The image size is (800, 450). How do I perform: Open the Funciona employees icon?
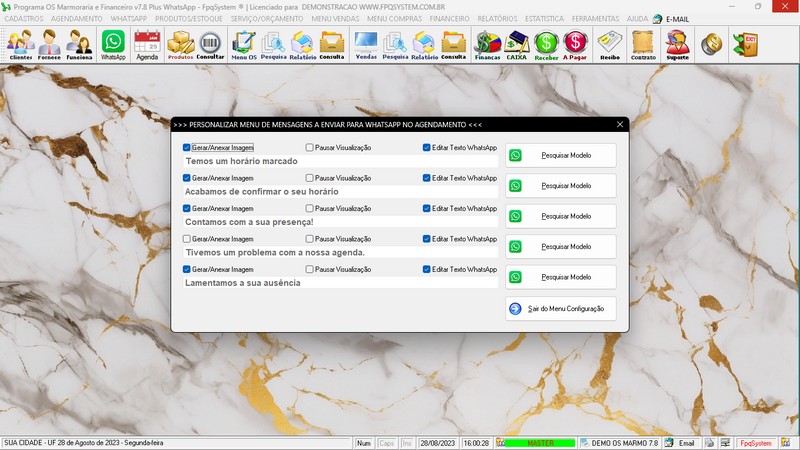(x=79, y=45)
